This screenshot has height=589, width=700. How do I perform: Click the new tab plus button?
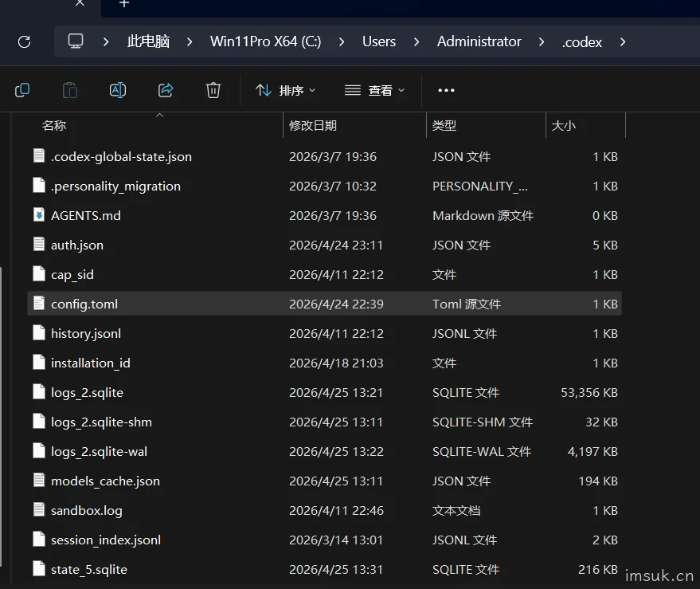tap(124, 4)
